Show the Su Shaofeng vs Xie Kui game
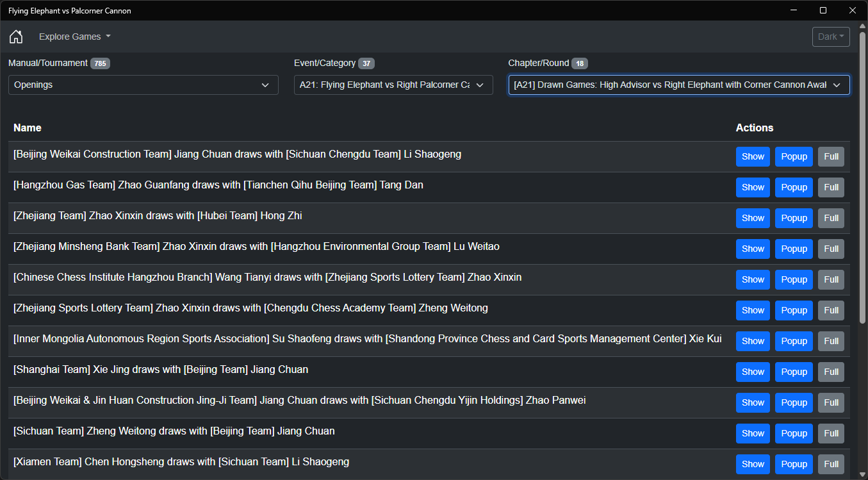 coord(753,341)
